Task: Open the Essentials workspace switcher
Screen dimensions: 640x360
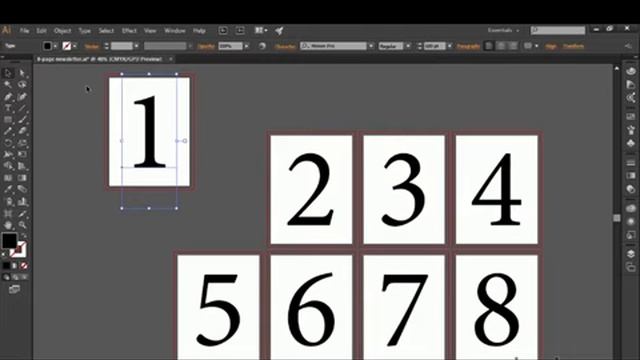Action: coord(503,31)
